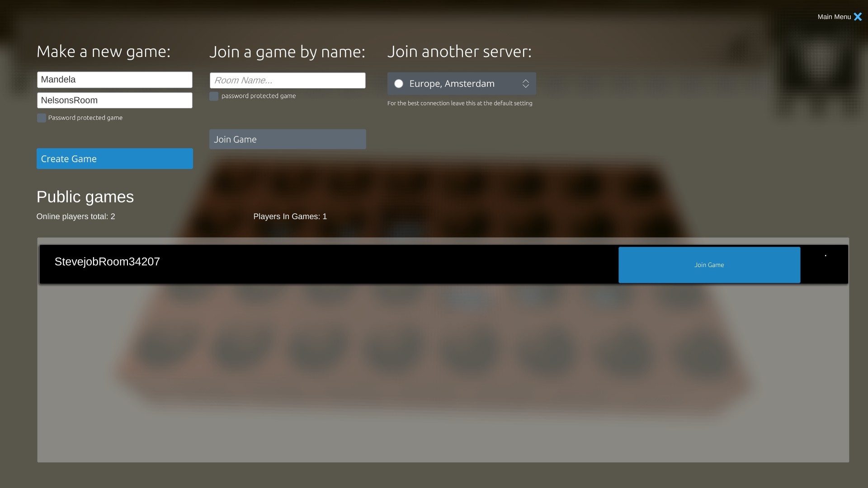
Task: Click the room name field showing 'NelsonsRoom'
Action: [x=114, y=100]
